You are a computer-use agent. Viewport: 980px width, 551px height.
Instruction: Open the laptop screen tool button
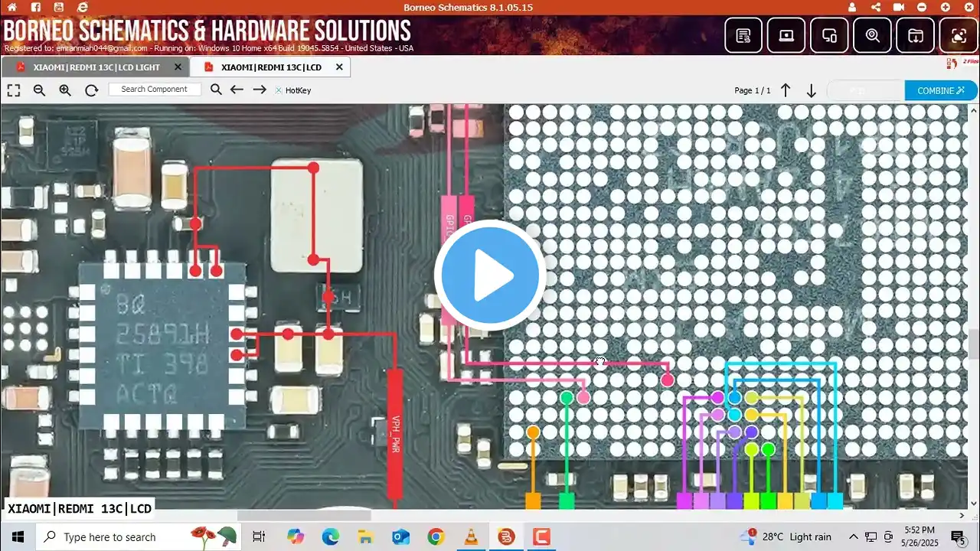pyautogui.click(x=786, y=35)
